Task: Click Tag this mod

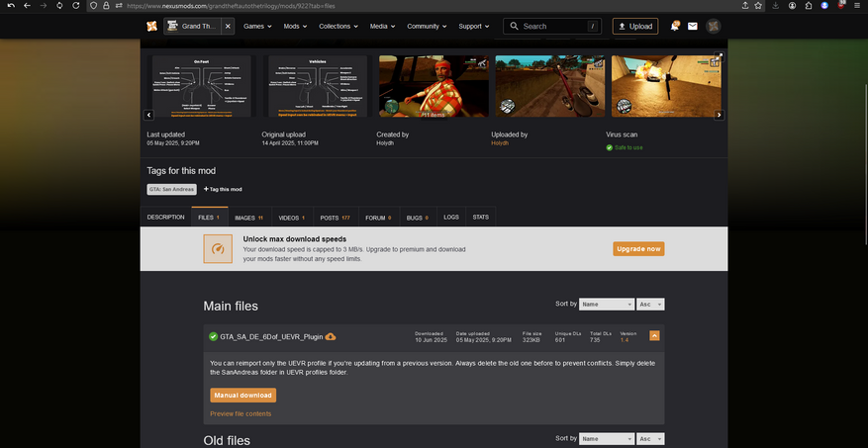Action: [223, 189]
